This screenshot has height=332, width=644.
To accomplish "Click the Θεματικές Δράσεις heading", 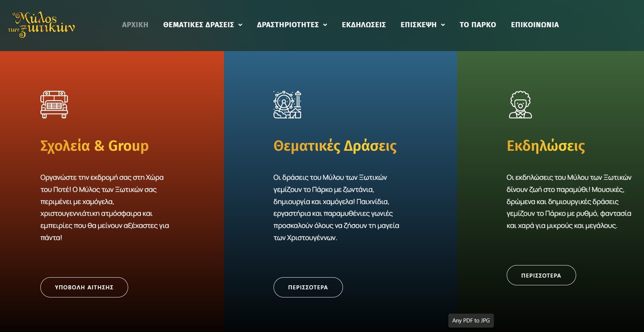I will point(335,146).
